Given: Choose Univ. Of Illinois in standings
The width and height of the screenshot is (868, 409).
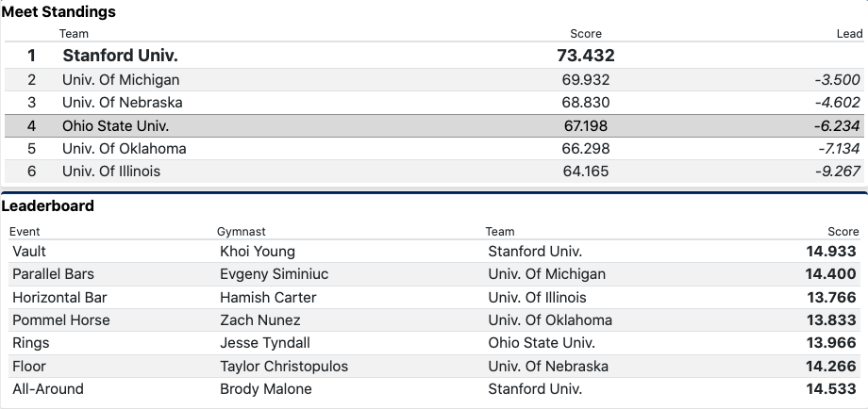Looking at the screenshot, I should [111, 172].
